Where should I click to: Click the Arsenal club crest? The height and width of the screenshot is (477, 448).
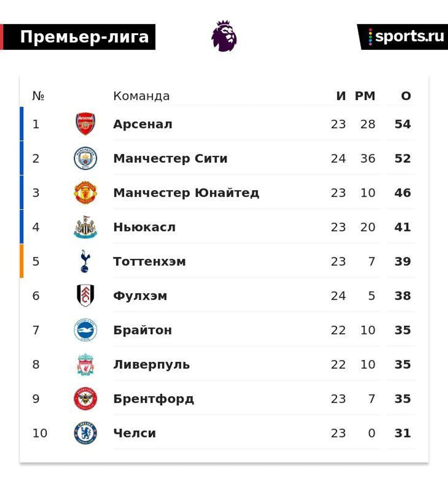(86, 124)
